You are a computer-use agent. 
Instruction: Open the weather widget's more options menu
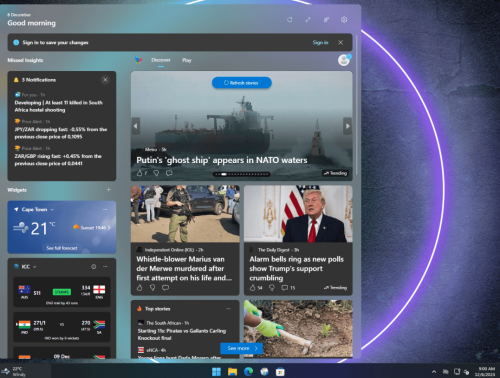click(x=105, y=209)
